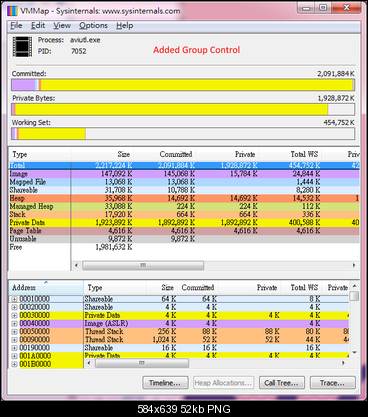Click the Timeline... button
The height and width of the screenshot is (417, 368).
coord(165,383)
